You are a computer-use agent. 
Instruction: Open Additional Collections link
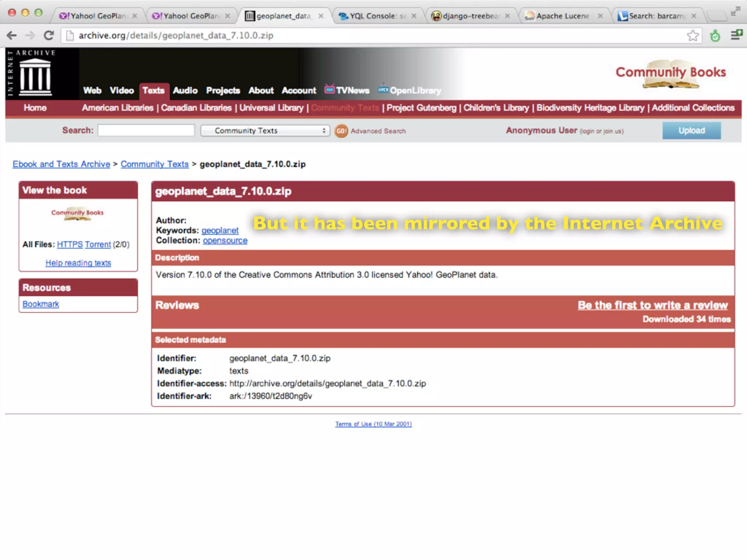coord(693,108)
